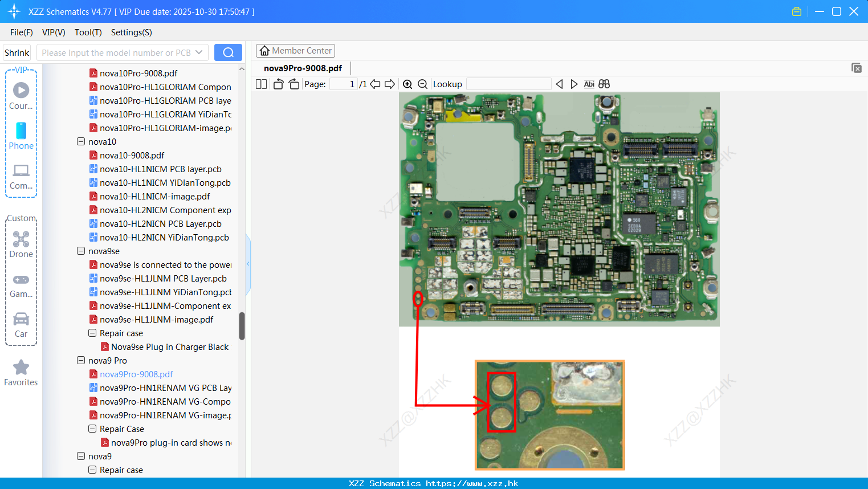Viewport: 868px width, 489px height.
Task: Open the Favorites sidebar section
Action: [21, 373]
